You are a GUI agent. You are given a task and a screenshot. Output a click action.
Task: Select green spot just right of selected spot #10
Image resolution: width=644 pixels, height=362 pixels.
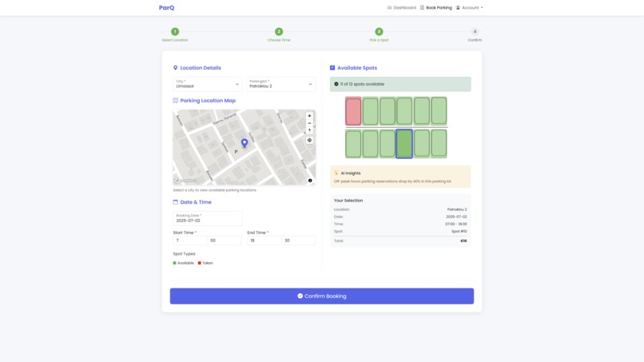pos(421,144)
